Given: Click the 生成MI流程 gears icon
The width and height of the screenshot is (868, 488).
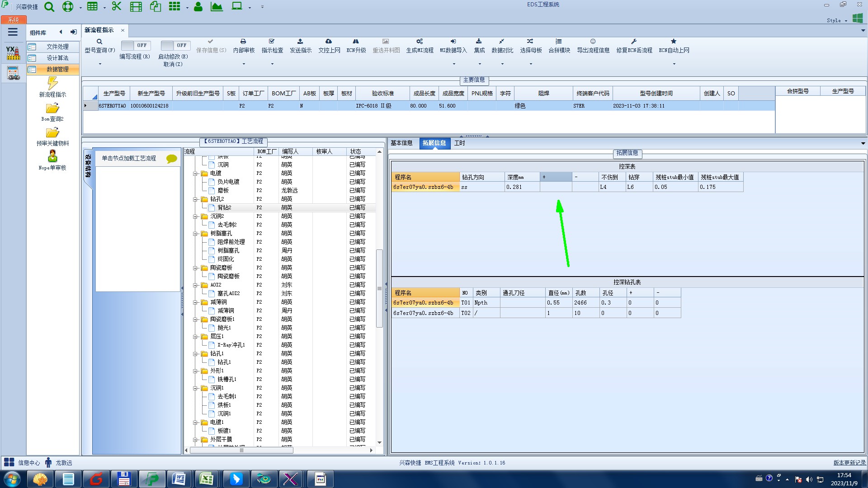Looking at the screenshot, I should [420, 42].
